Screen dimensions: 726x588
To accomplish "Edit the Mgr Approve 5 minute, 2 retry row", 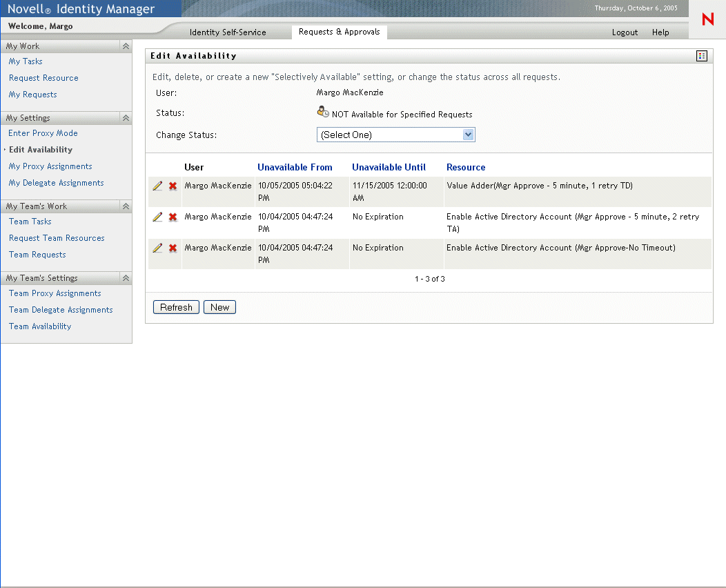I will [157, 217].
